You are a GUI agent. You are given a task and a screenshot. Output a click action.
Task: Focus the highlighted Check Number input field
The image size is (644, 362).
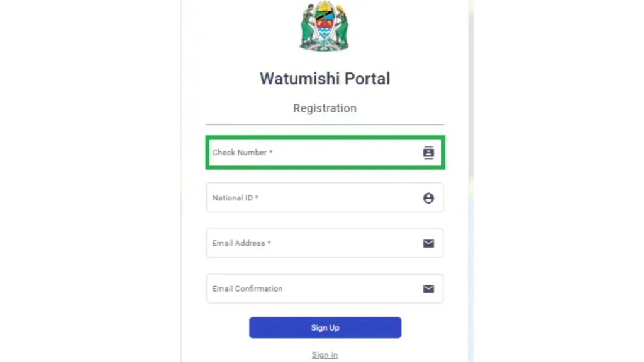click(325, 152)
